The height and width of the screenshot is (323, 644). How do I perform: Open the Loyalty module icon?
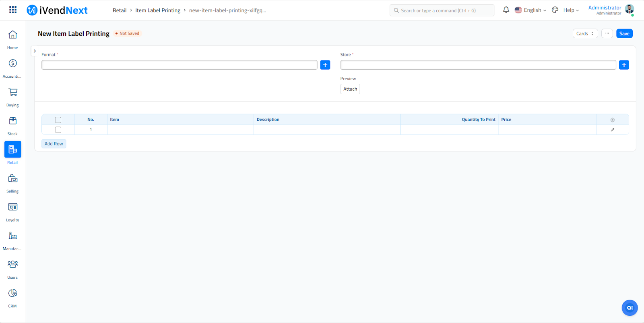pos(12,207)
